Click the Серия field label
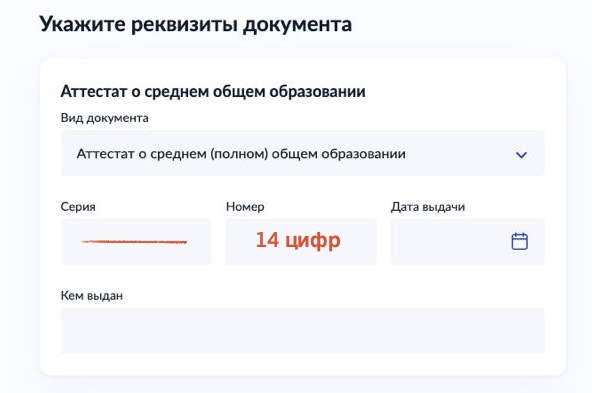Image resolution: width=592 pixels, height=393 pixels. [x=78, y=207]
